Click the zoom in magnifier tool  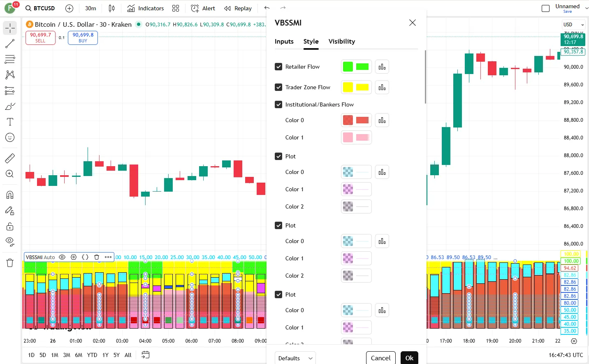point(10,174)
